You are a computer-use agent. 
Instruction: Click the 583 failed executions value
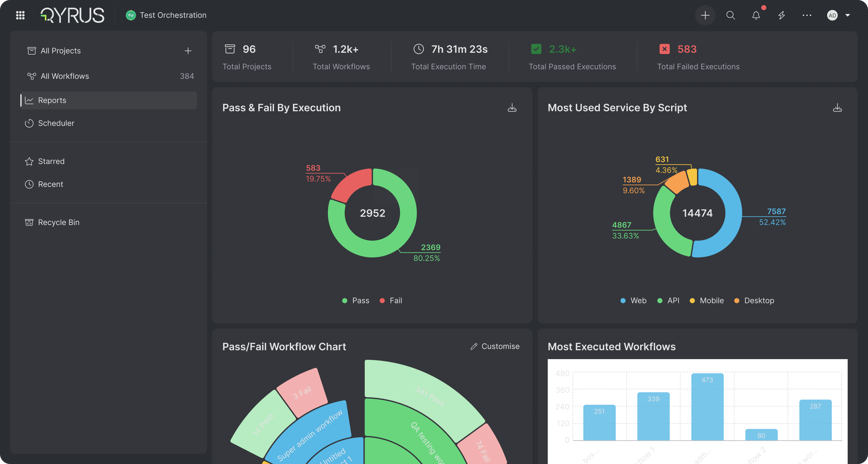coord(687,49)
